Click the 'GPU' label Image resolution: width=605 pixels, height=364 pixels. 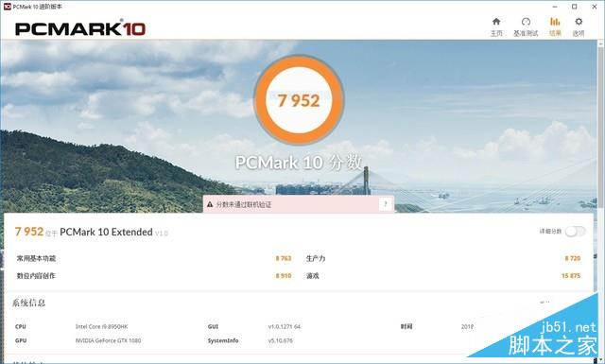point(21,340)
